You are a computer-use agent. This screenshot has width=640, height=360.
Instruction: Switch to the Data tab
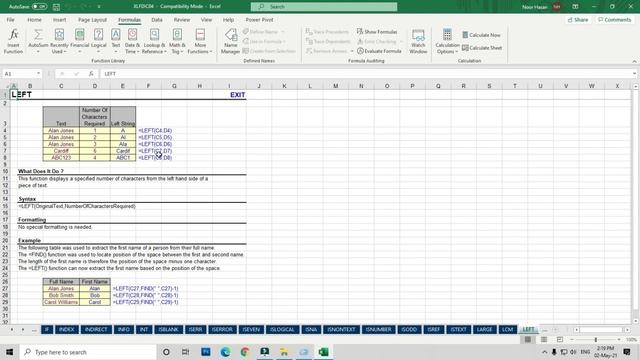tap(157, 20)
